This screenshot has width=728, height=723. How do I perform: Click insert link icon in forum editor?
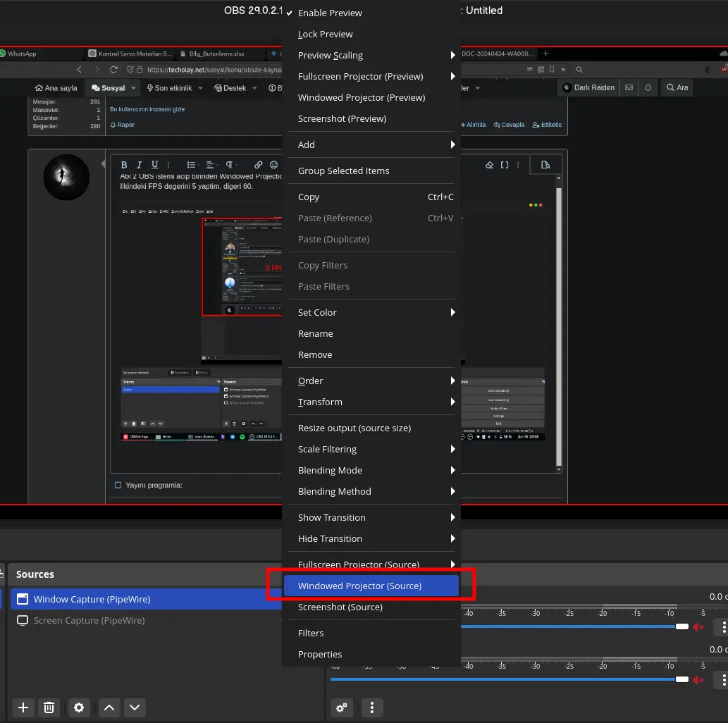tap(259, 165)
